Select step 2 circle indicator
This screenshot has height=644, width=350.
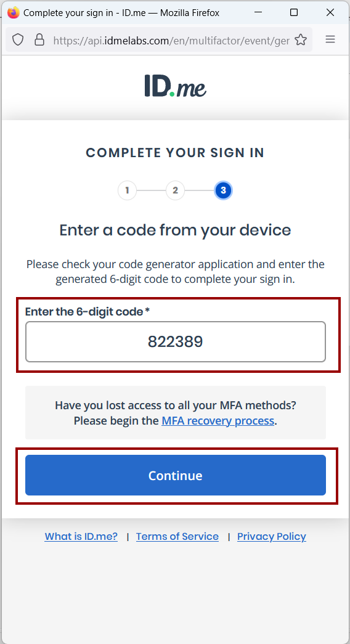pos(175,190)
